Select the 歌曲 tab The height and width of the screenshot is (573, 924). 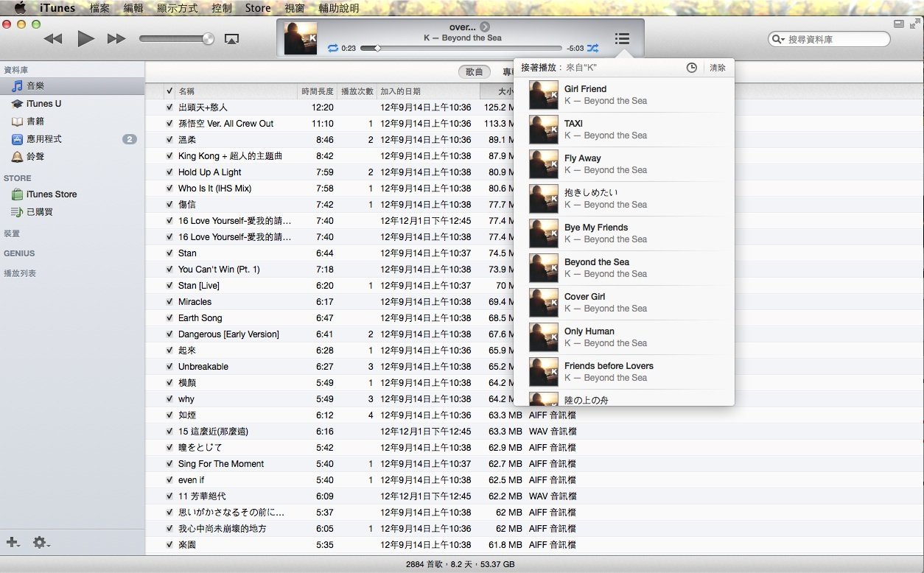coord(475,72)
